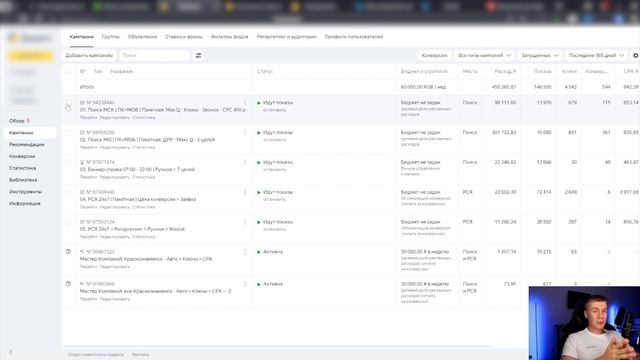This screenshot has height=360, width=640.
Task: Sort by the Расход ₽ column header
Action: [x=505, y=71]
